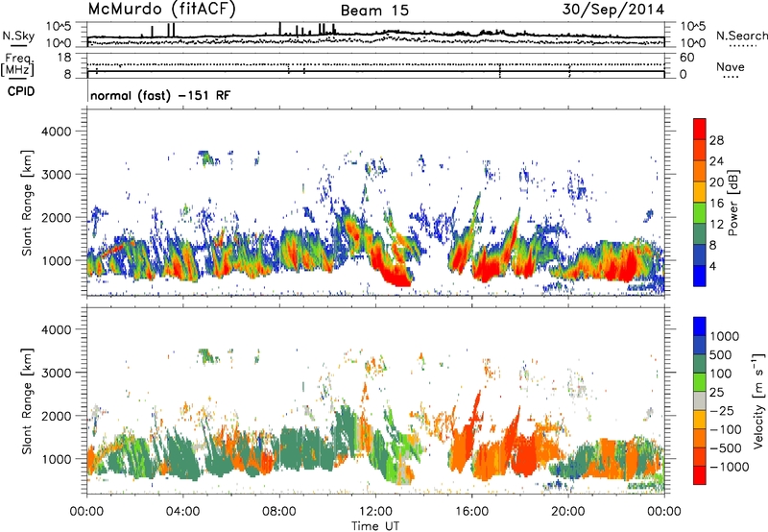
Task: Click the Freq. [MHz] axis label
Action: click(x=18, y=65)
